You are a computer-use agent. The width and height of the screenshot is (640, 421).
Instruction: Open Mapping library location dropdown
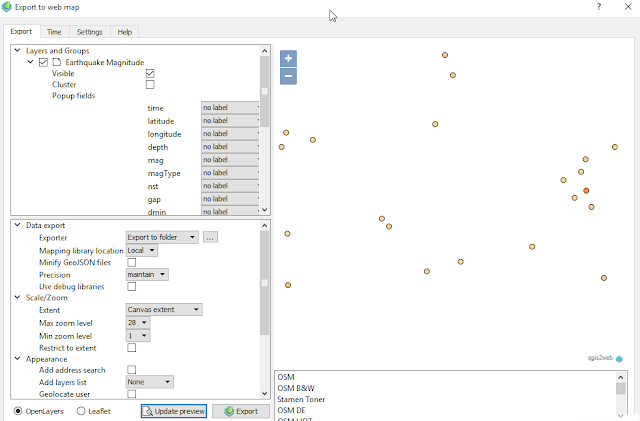pos(141,250)
